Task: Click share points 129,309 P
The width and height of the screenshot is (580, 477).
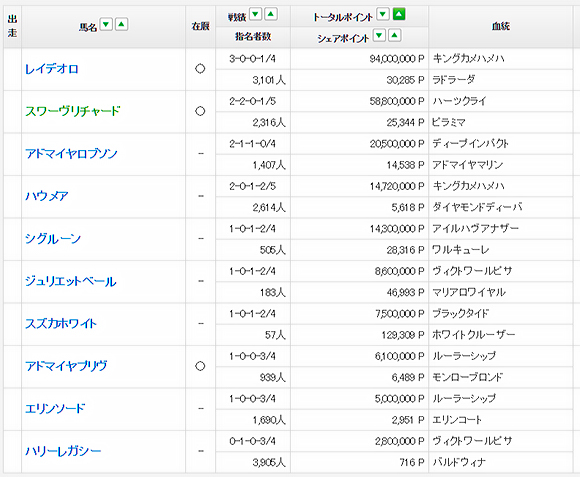Action: pyautogui.click(x=403, y=335)
